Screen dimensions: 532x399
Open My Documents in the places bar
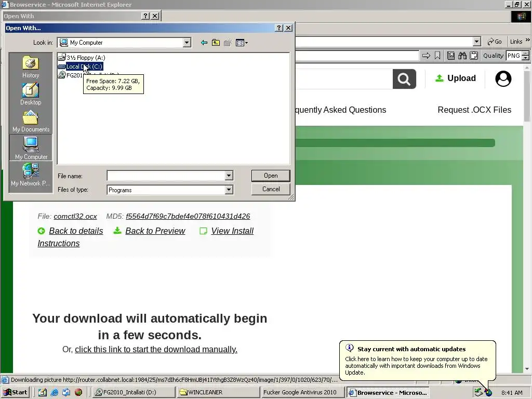tap(31, 121)
